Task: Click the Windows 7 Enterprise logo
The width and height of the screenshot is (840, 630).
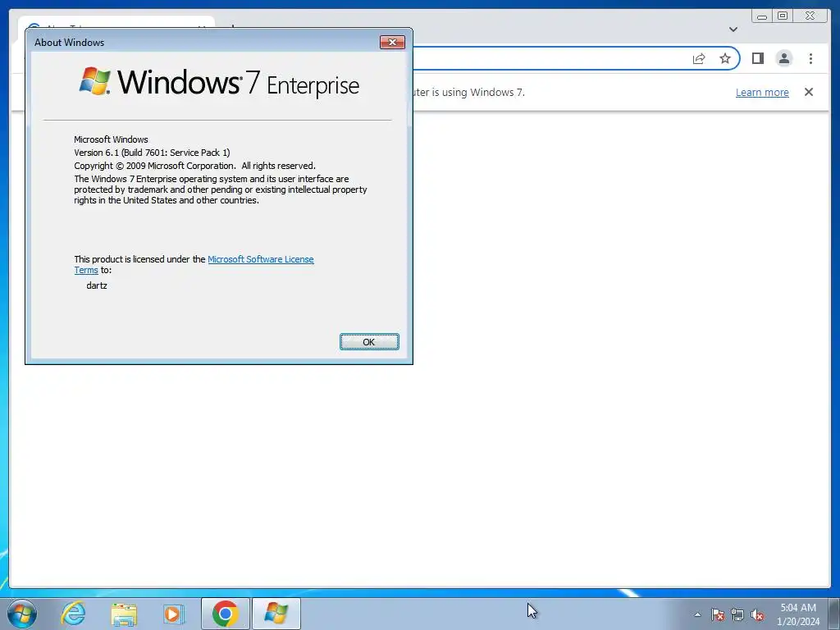Action: 220,83
